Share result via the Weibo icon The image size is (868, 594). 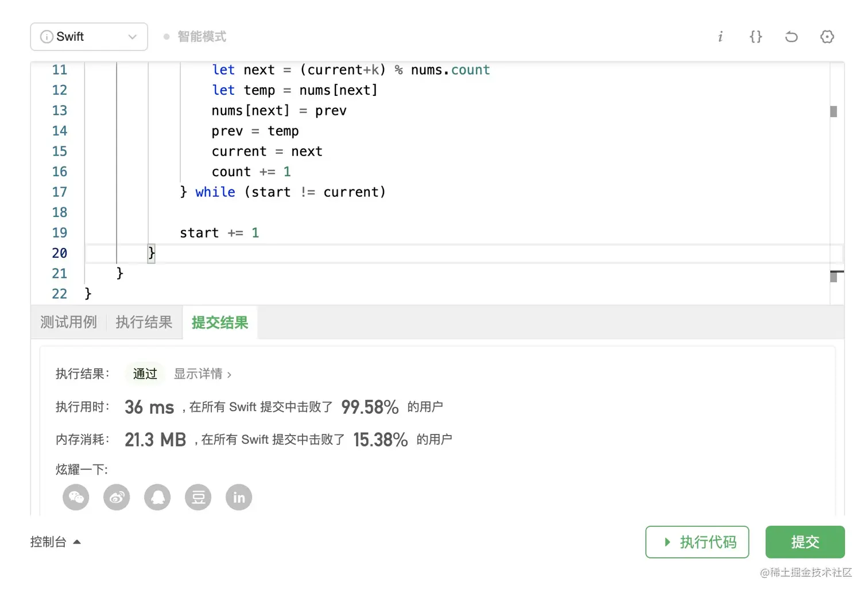pyautogui.click(x=117, y=497)
